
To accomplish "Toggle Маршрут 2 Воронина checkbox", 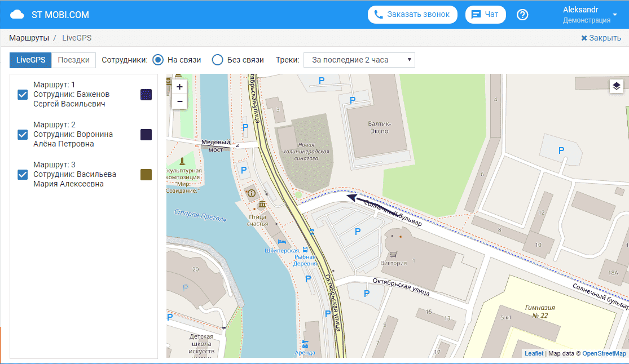I will click(23, 135).
